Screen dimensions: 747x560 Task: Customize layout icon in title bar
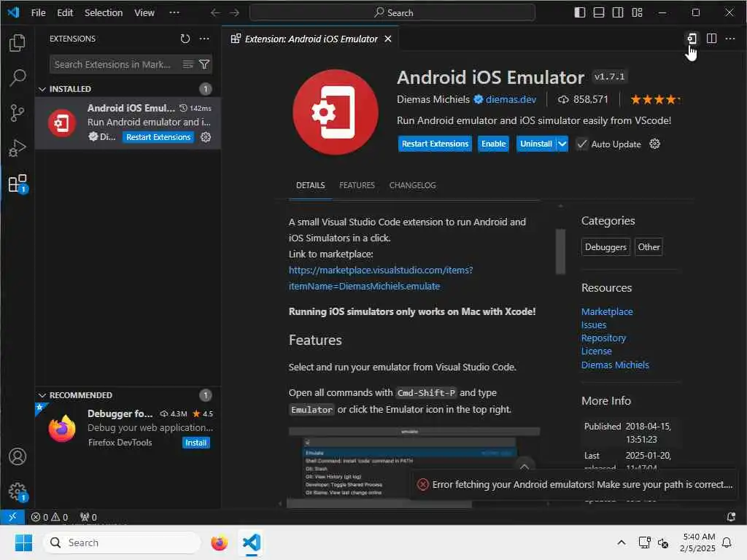637,12
